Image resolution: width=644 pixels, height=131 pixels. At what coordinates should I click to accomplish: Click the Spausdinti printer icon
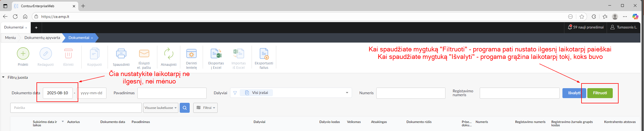tap(121, 54)
